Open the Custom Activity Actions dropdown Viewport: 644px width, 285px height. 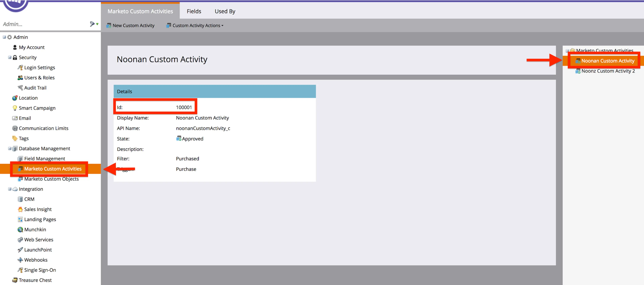pos(195,25)
